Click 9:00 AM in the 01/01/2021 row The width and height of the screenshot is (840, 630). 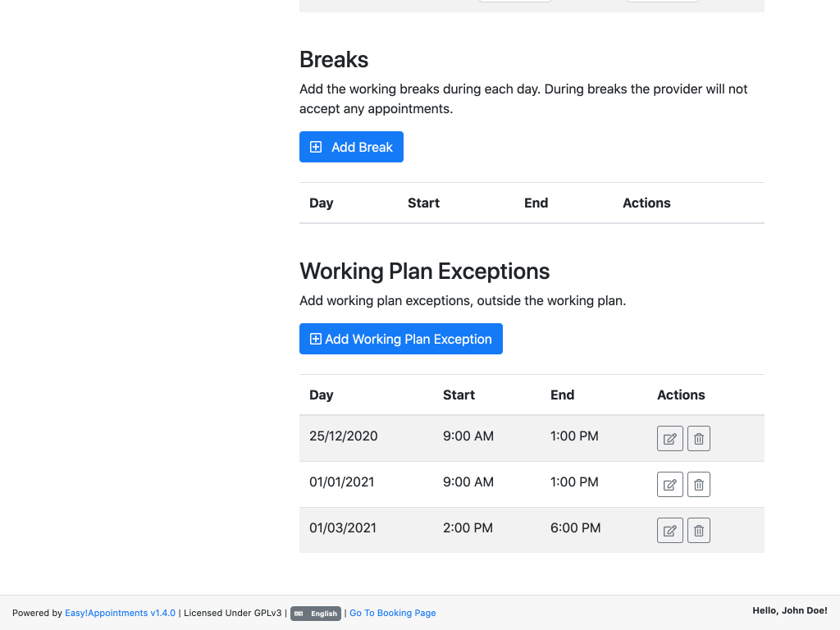(x=468, y=482)
